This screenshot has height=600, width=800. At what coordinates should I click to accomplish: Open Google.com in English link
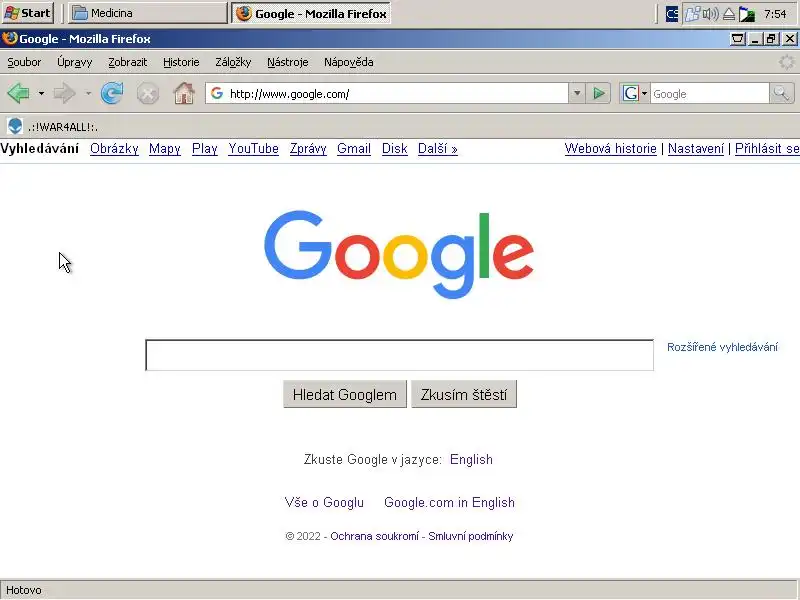tap(449, 502)
